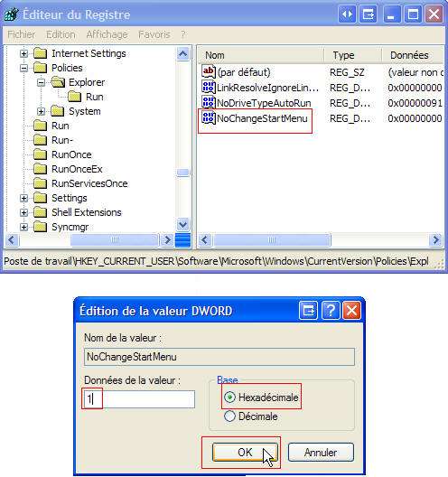
Task: Select the NoChangeStartMenu DWORD value icon
Action: [x=209, y=118]
